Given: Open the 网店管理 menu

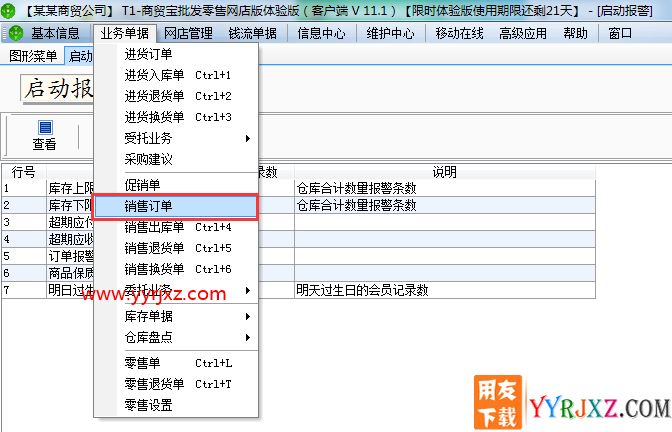Looking at the screenshot, I should (188, 33).
